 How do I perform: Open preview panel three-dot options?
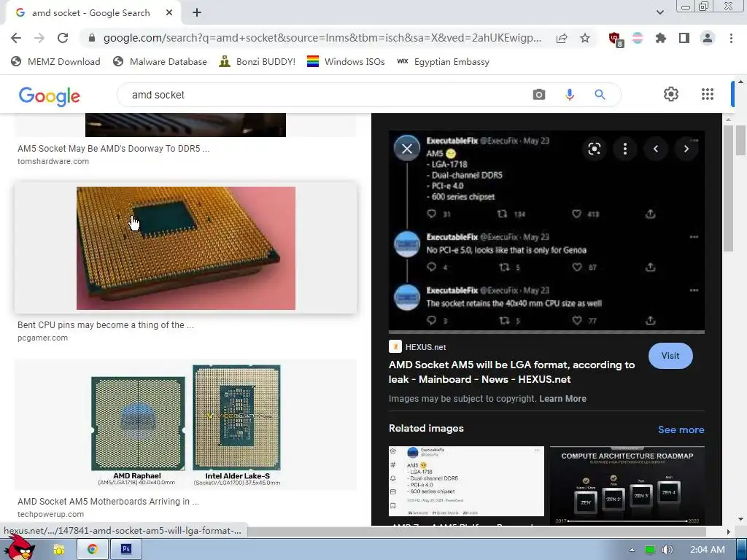coord(625,149)
